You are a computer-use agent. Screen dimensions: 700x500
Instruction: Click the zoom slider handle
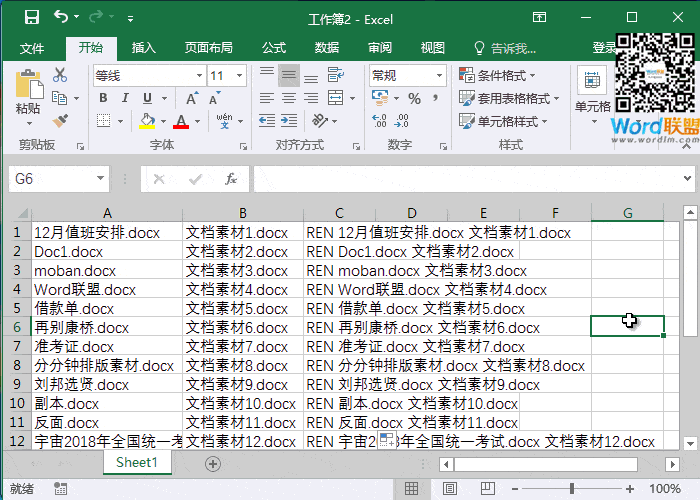coord(572,489)
